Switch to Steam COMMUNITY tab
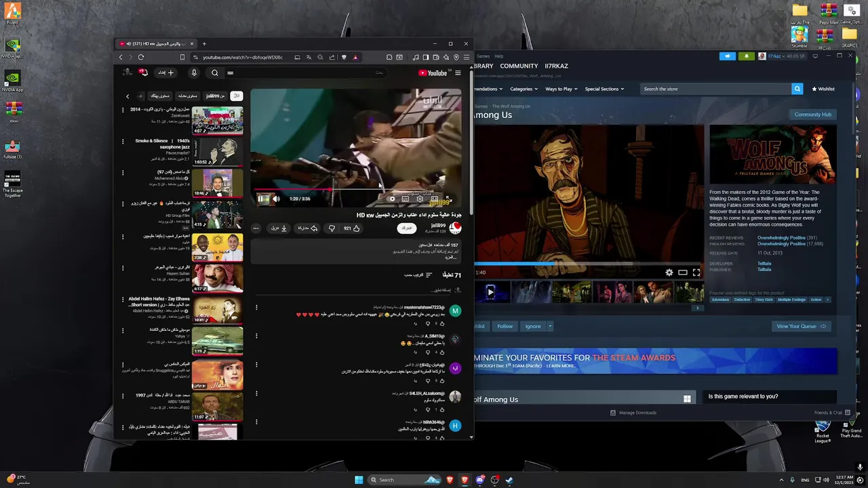 519,66
